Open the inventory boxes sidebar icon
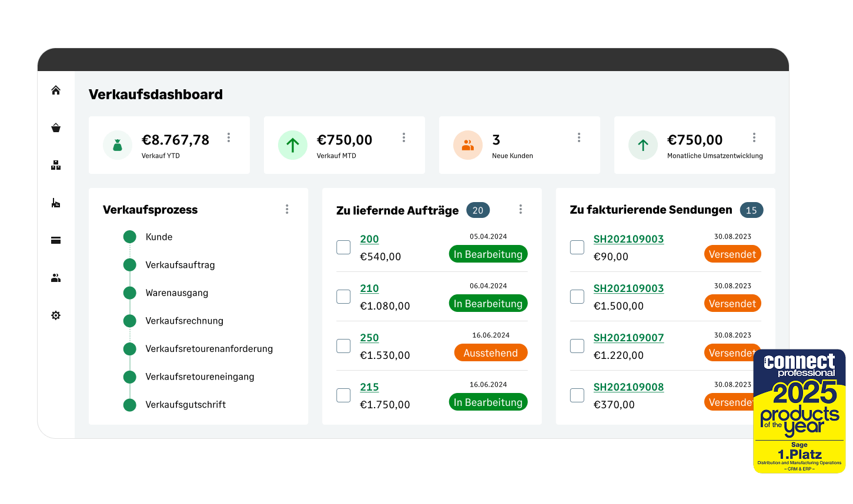 tap(56, 166)
